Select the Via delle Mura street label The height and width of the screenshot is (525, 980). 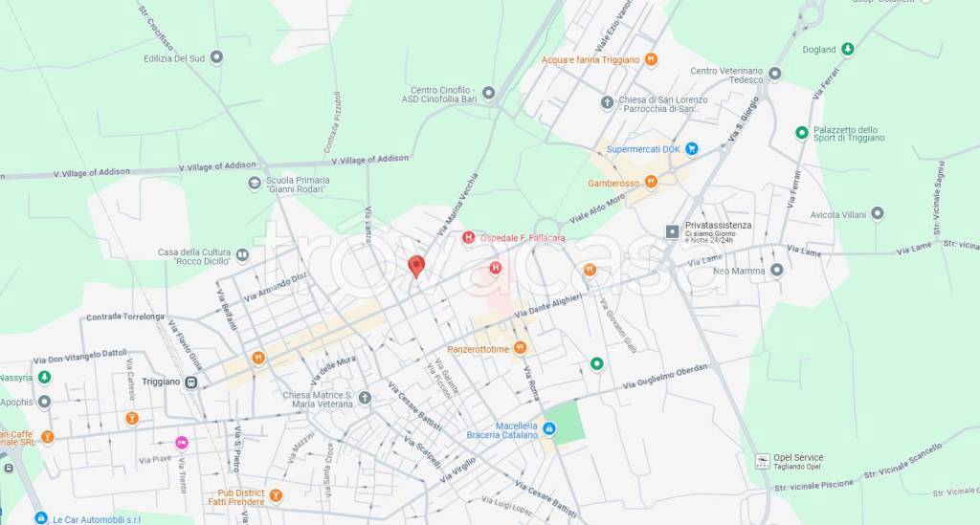click(332, 371)
